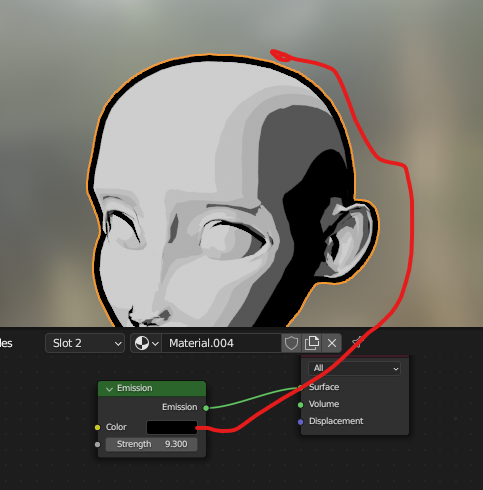Open the Slot 2 material slot dropdown
The height and width of the screenshot is (490, 483).
click(x=85, y=343)
